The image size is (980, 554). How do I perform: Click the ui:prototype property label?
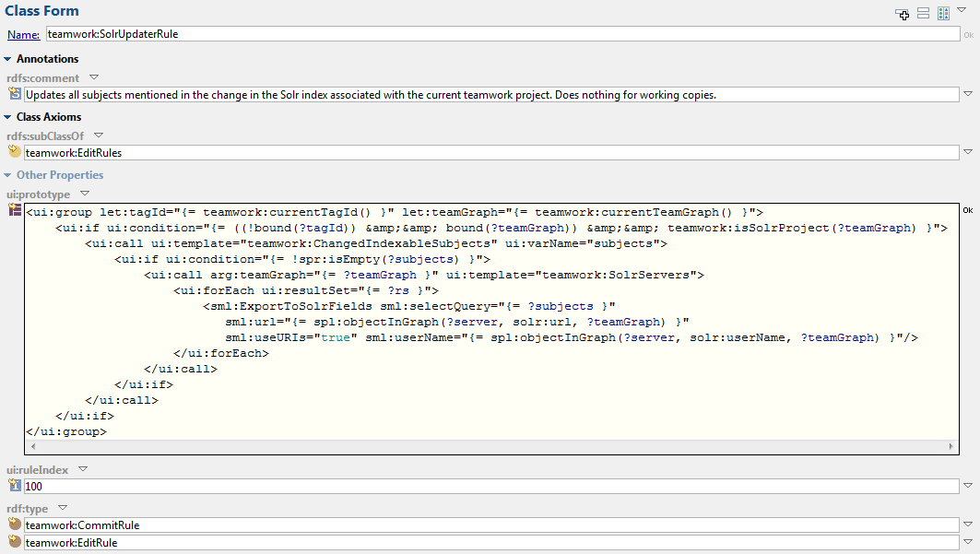(38, 194)
